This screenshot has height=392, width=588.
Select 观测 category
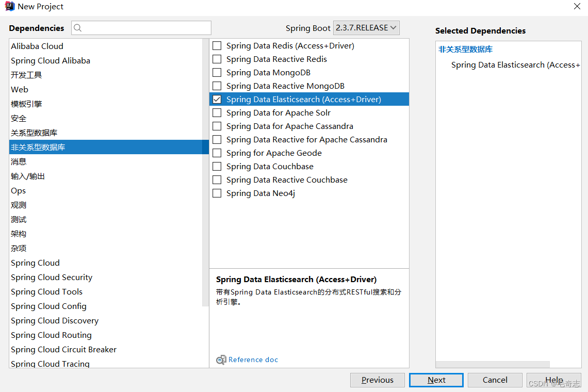(x=106, y=205)
